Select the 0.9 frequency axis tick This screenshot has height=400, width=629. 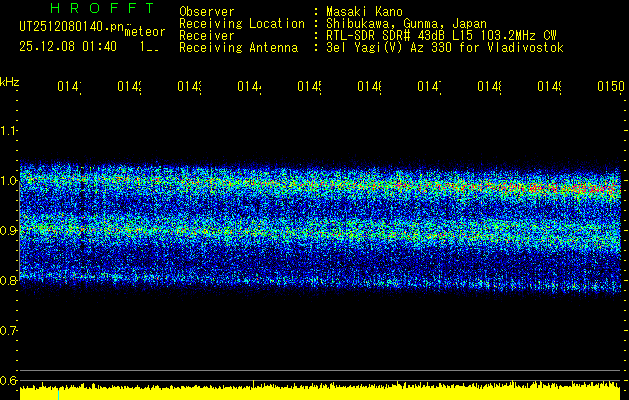click(x=10, y=230)
